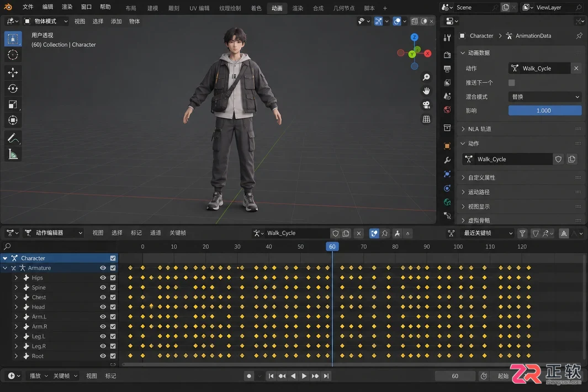Expand the Hips channel group
Screen dimensions: 588x392
[16, 278]
